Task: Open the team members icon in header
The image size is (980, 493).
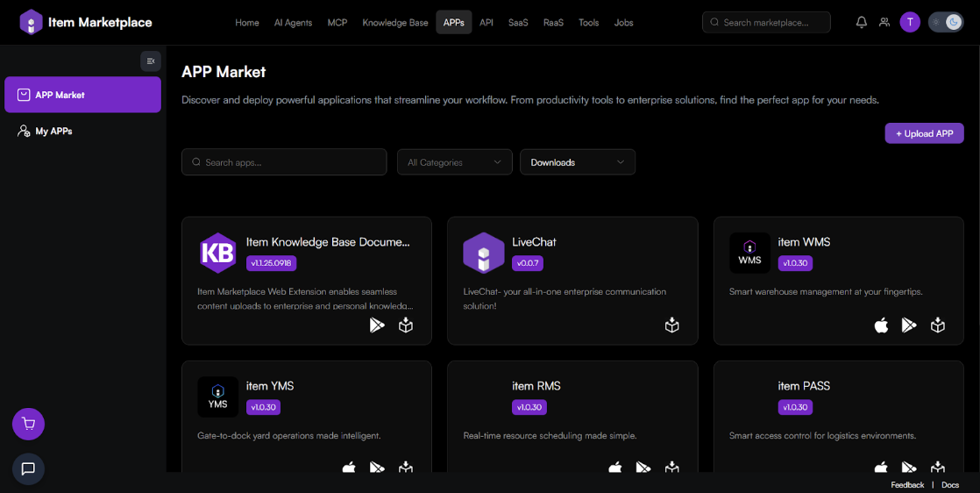Action: [884, 23]
